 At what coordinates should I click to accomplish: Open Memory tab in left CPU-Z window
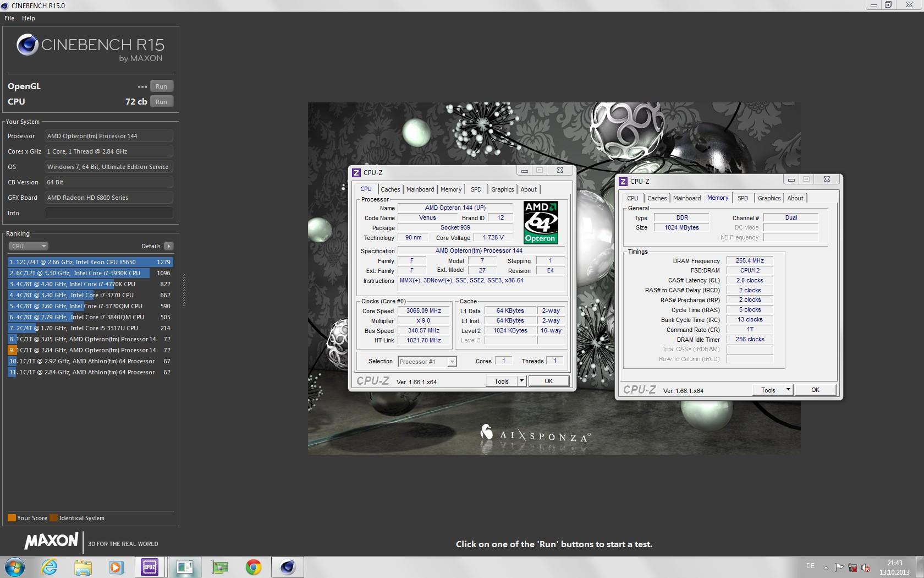451,189
